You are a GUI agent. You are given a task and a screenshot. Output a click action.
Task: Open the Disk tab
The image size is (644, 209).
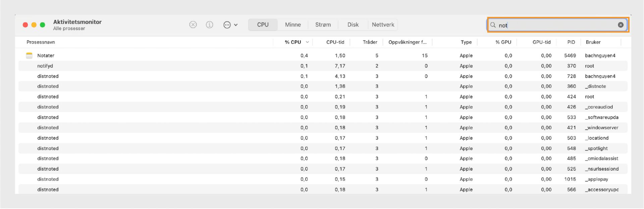coord(353,25)
